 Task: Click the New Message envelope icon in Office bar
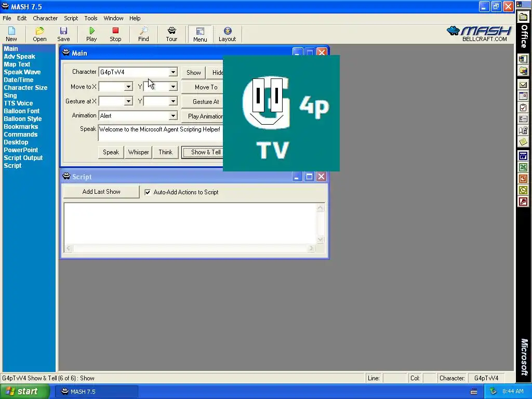[523, 85]
